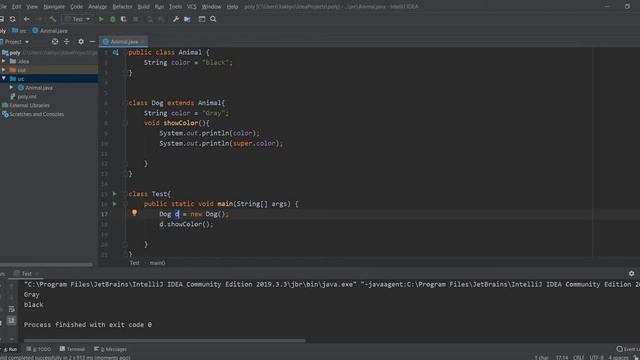Image resolution: width=640 pixels, height=360 pixels.
Task: Open Settings via the wrench toolbar icon
Action: pyautogui.click(x=176, y=19)
